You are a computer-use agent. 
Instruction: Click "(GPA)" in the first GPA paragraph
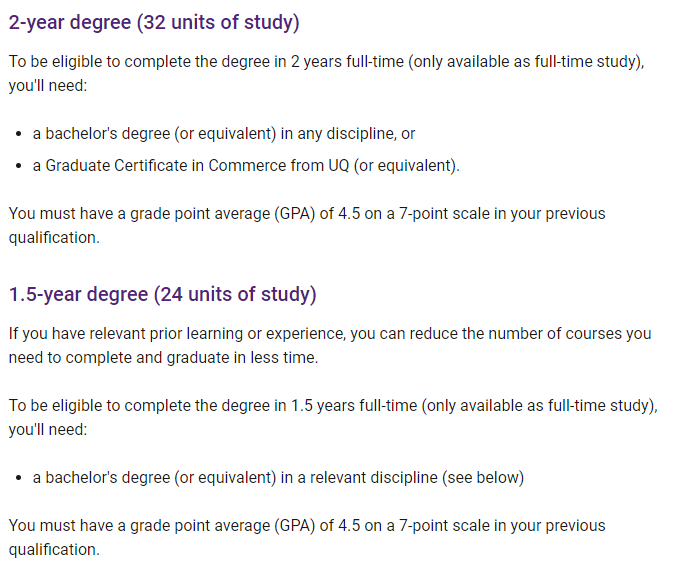point(295,214)
